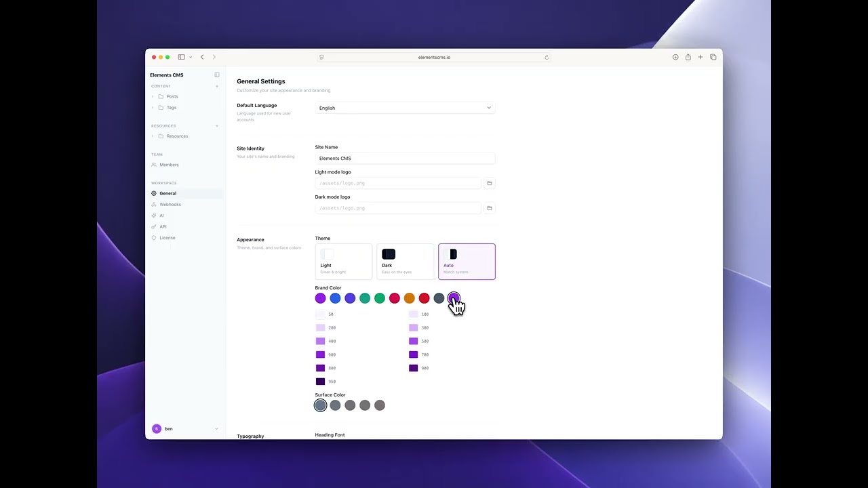Screen dimensions: 868x488
Task: Add new item via Content plus icon
Action: [x=217, y=86]
